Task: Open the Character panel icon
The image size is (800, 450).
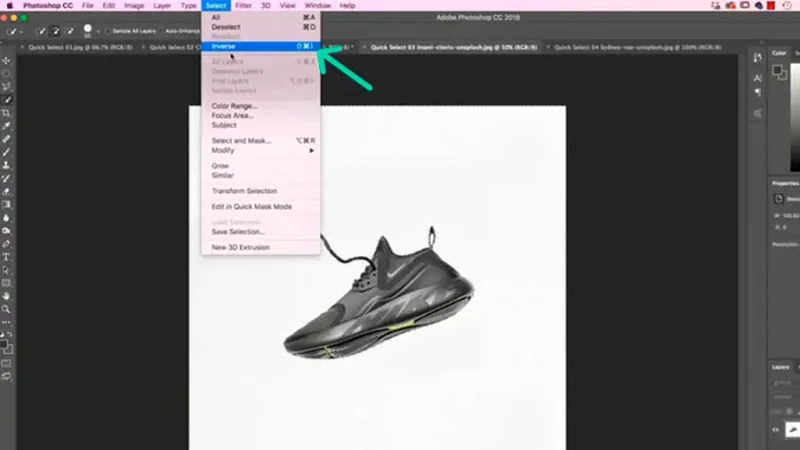Action: tap(758, 78)
